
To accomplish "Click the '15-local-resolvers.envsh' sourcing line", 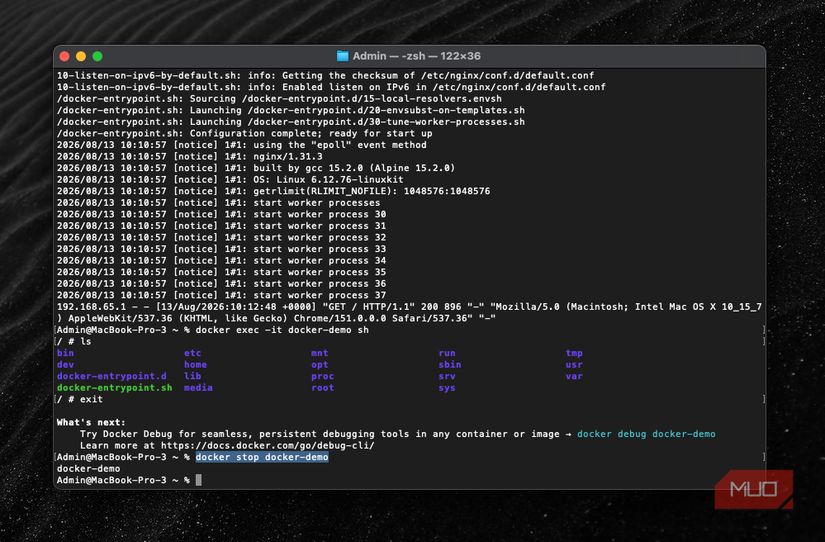I will click(279, 98).
